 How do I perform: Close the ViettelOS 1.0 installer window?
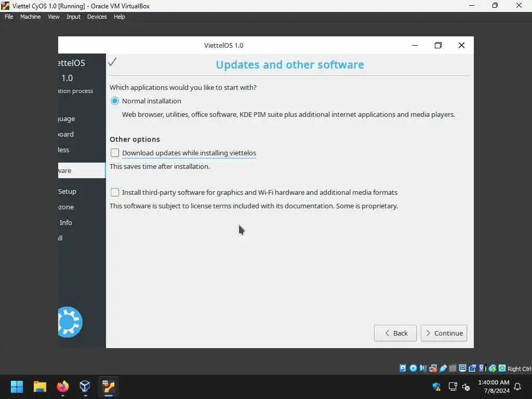click(x=461, y=45)
